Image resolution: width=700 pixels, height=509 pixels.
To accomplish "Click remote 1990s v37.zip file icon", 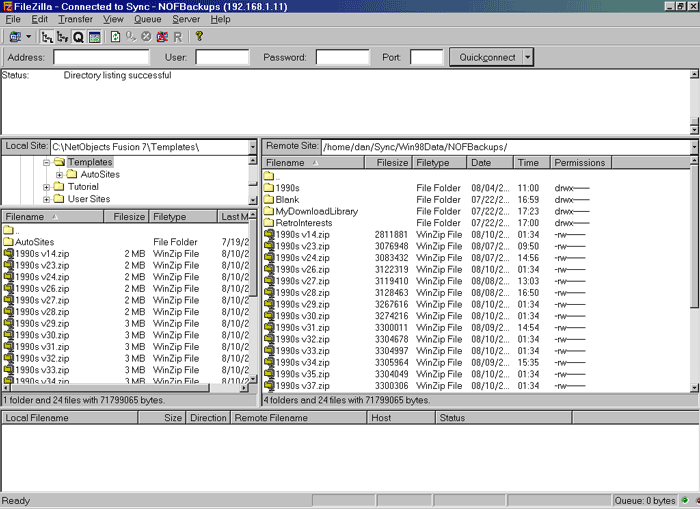I will pyautogui.click(x=269, y=385).
